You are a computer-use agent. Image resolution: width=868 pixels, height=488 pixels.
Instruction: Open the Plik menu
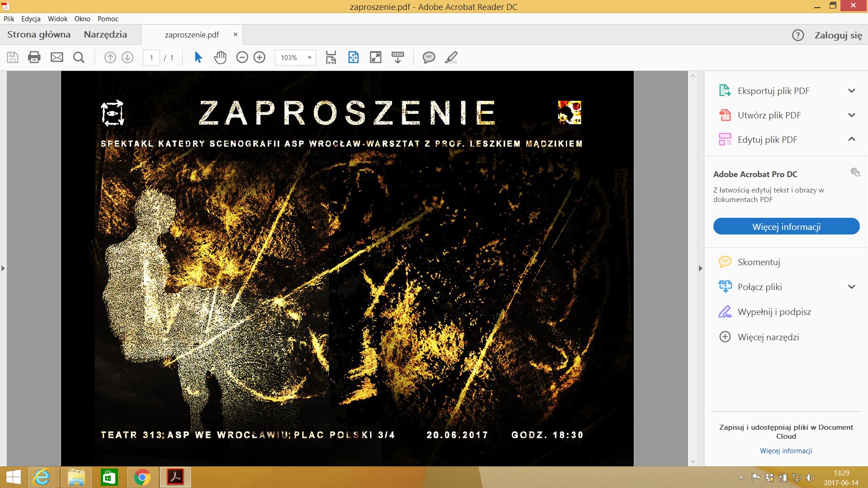tap(9, 19)
